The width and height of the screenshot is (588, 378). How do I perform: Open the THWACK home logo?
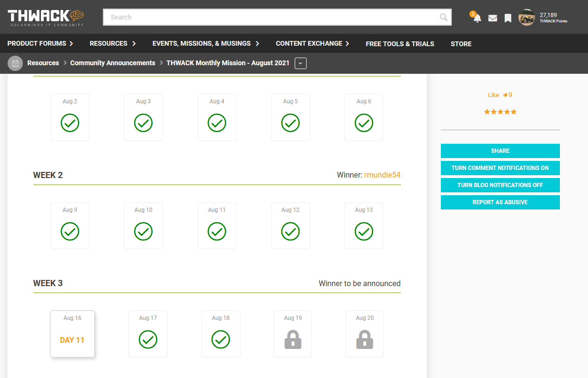click(x=46, y=18)
